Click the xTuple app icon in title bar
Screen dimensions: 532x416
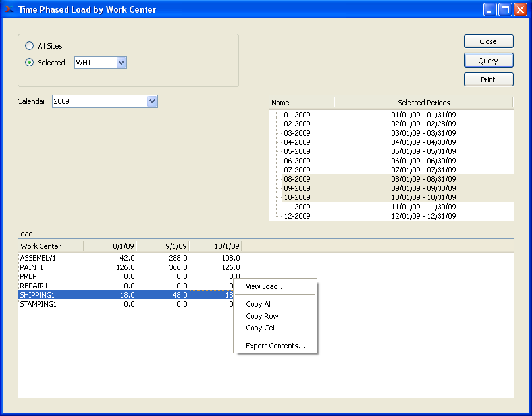(x=9, y=9)
